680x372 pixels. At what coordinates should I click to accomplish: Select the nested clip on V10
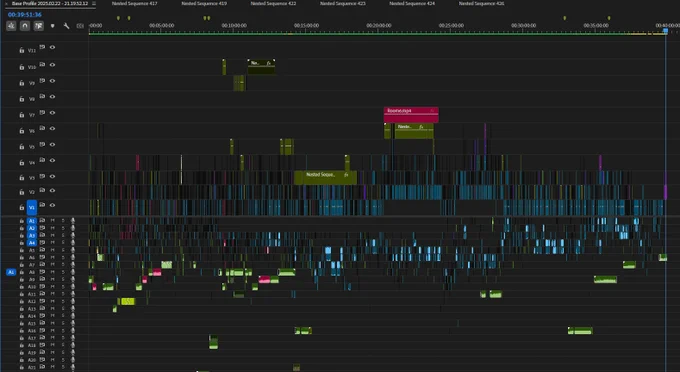[261, 66]
